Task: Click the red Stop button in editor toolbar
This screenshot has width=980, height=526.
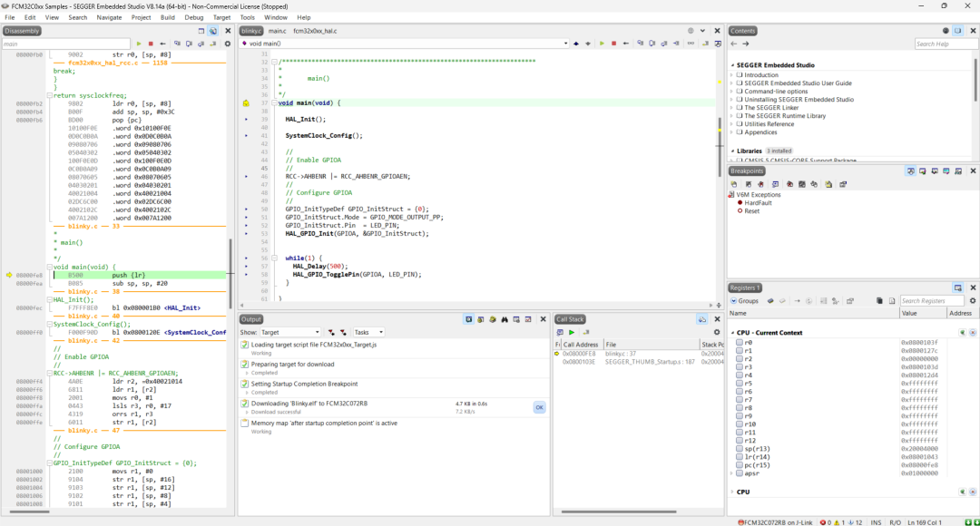Action: pyautogui.click(x=613, y=44)
